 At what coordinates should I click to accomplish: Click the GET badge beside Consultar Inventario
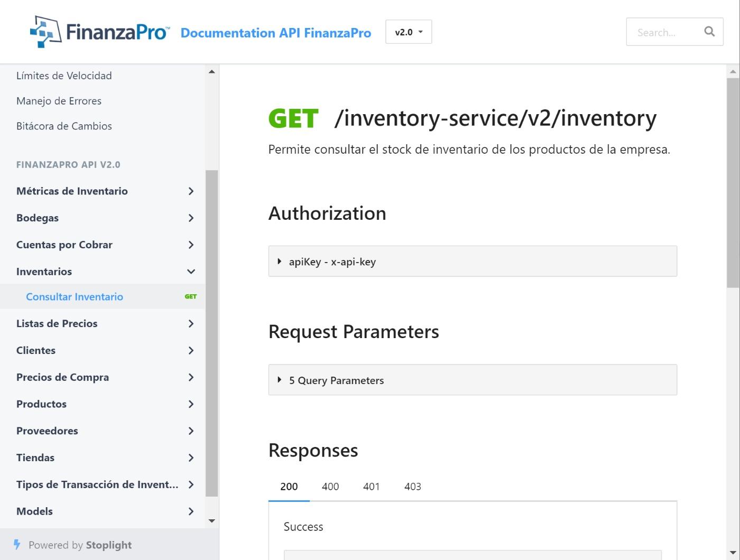pos(190,296)
